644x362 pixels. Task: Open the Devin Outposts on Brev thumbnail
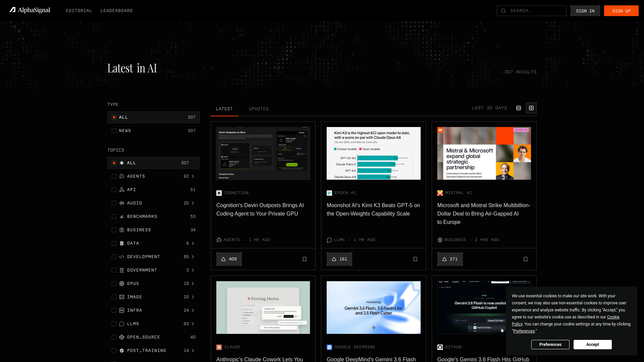[263, 153]
